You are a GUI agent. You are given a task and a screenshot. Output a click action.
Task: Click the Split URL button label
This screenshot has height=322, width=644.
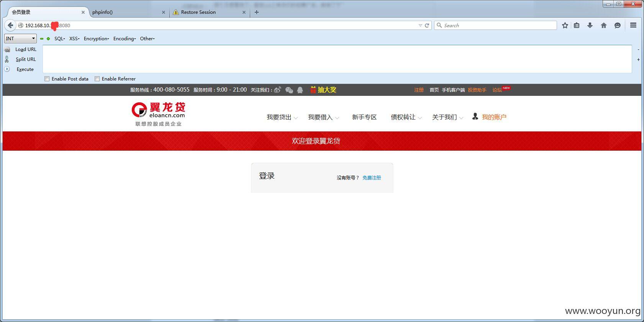[26, 59]
